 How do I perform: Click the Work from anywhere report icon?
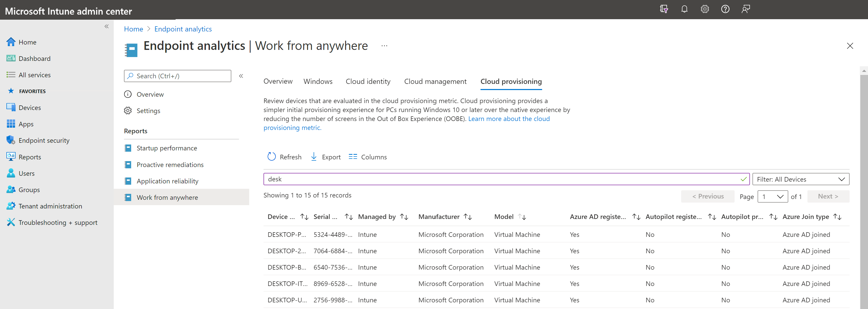point(128,197)
